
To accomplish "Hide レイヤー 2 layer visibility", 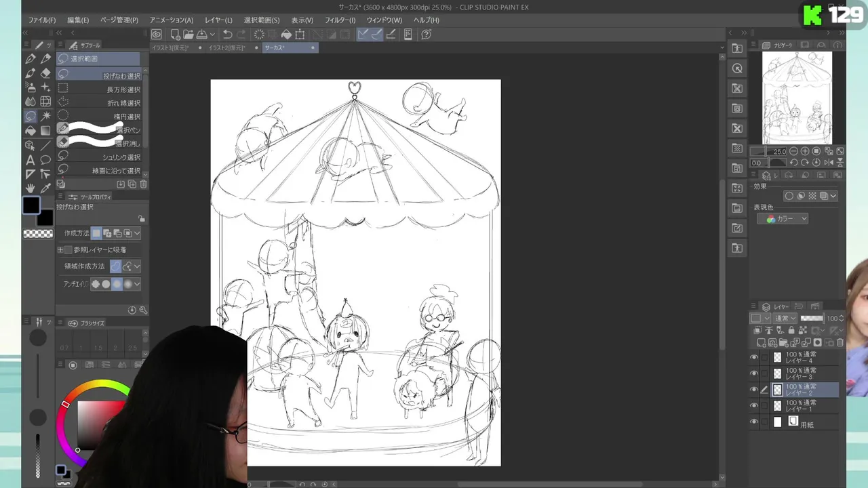I will [x=754, y=390].
